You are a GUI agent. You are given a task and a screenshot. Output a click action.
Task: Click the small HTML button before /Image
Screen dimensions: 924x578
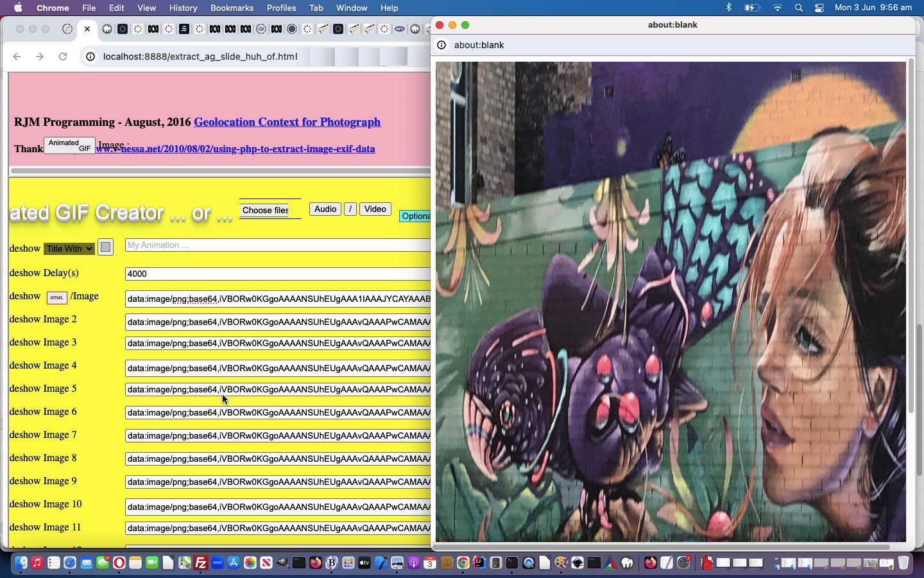tap(57, 298)
